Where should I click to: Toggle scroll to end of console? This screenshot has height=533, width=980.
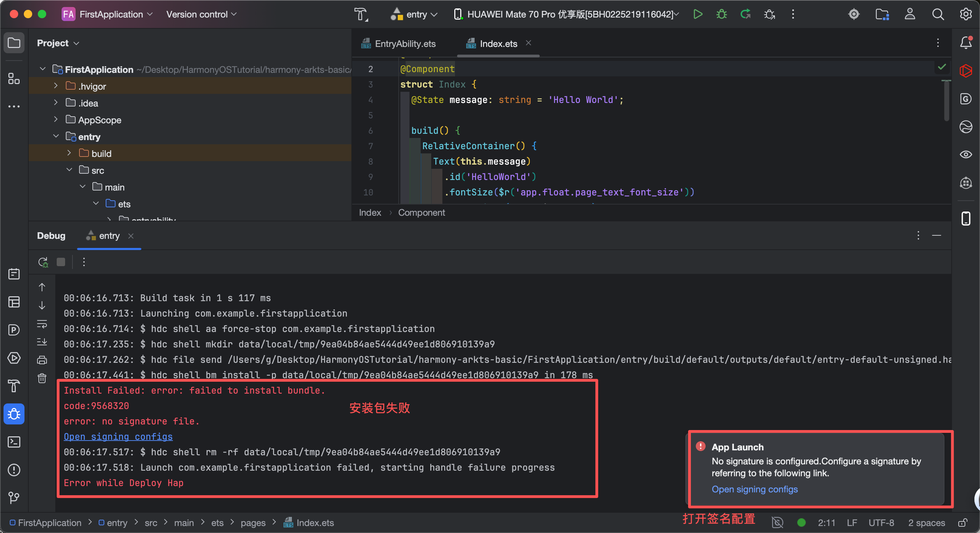coord(42,341)
